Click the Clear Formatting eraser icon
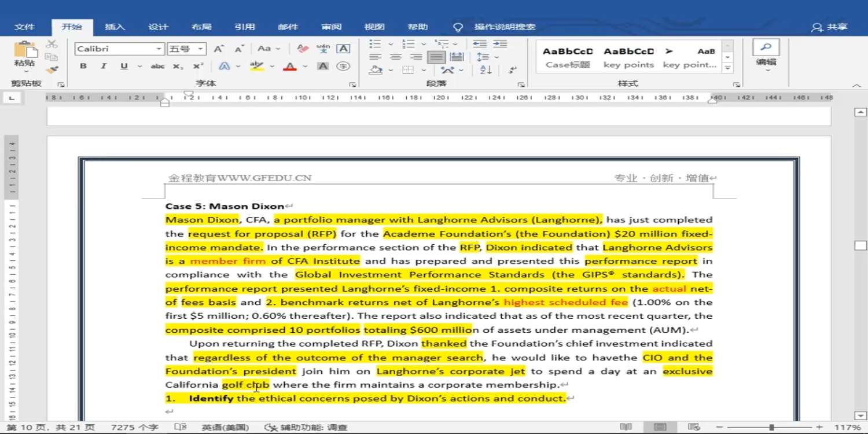Viewport: 868px width, 434px height. pyautogui.click(x=303, y=49)
